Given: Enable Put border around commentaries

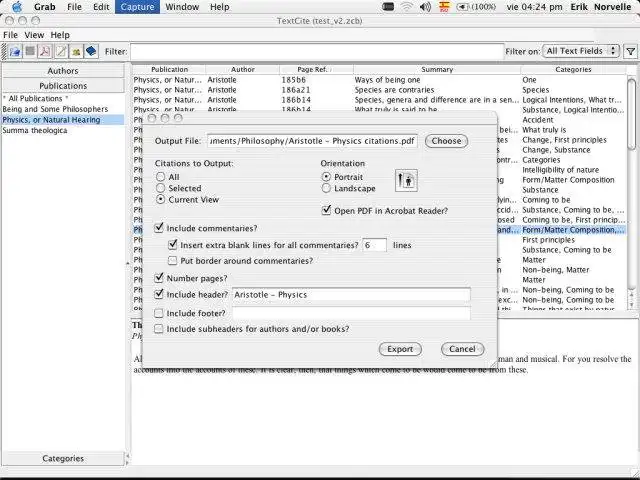Looking at the screenshot, I should pos(173,260).
